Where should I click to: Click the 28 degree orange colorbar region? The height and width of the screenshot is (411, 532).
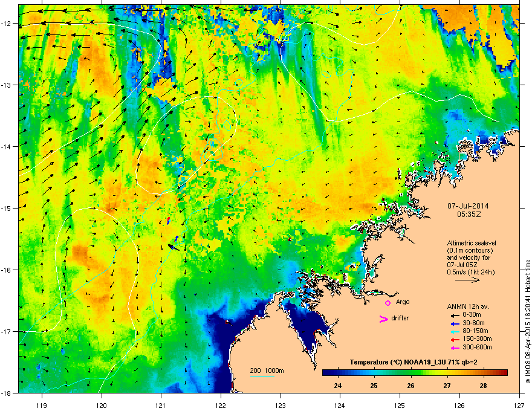[x=484, y=373]
